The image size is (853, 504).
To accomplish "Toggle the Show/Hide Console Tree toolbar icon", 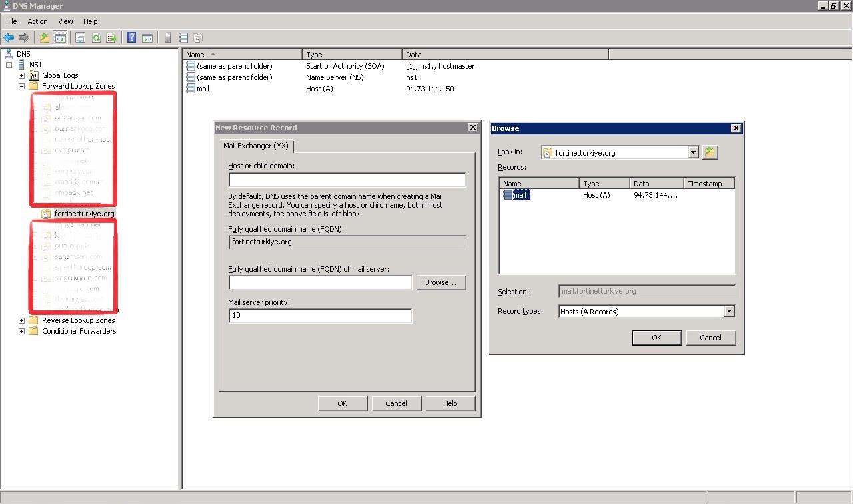I will click(60, 38).
